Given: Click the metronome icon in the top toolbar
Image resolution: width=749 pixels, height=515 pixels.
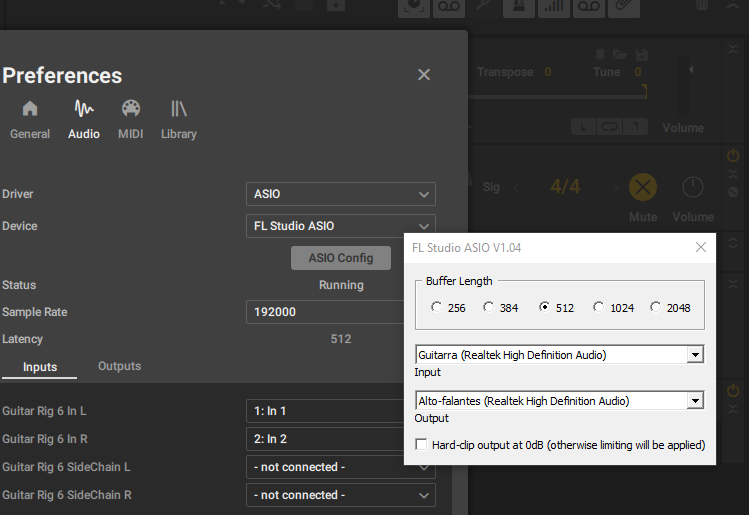Looking at the screenshot, I should pos(519,6).
